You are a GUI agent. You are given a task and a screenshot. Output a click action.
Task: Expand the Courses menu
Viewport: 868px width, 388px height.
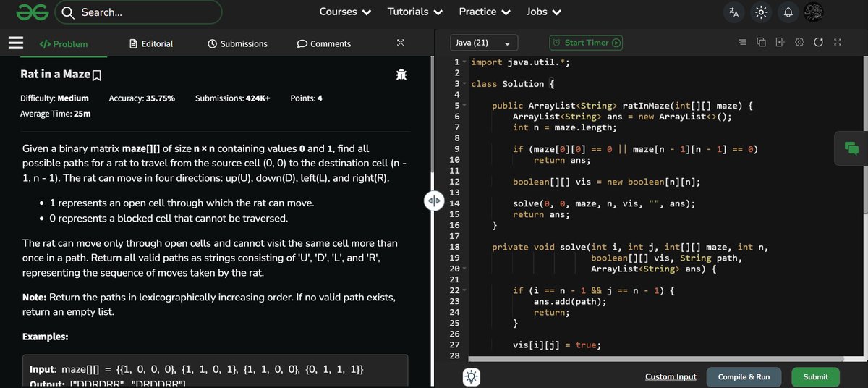click(345, 12)
